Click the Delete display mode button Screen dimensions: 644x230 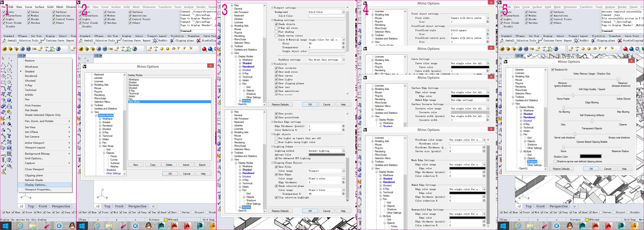point(169,165)
